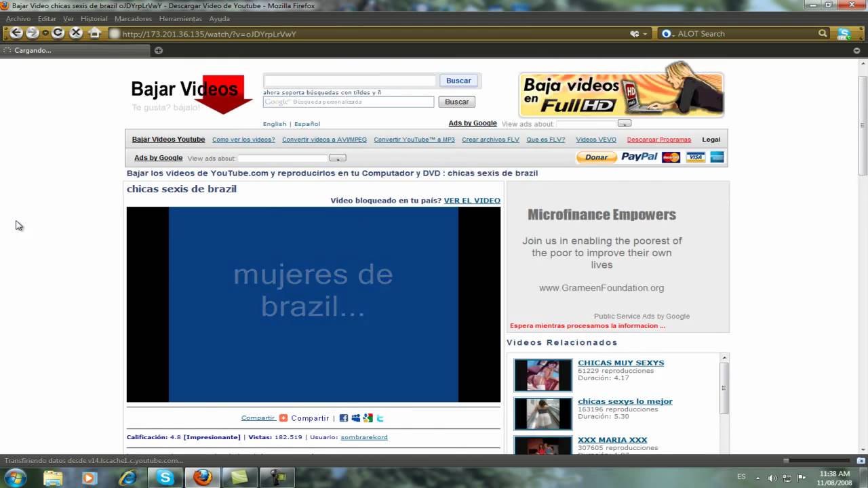Image resolution: width=868 pixels, height=488 pixels.
Task: Open Crear archivos FLV link
Action: coord(490,140)
